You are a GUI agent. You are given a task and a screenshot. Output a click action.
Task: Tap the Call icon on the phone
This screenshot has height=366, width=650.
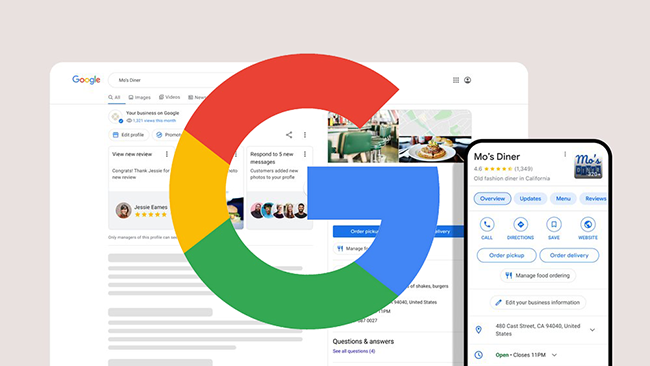[487, 225]
